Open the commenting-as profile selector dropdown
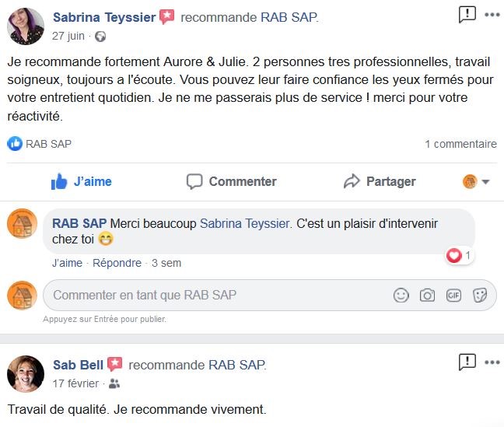The image size is (504, 427). pyautogui.click(x=476, y=182)
